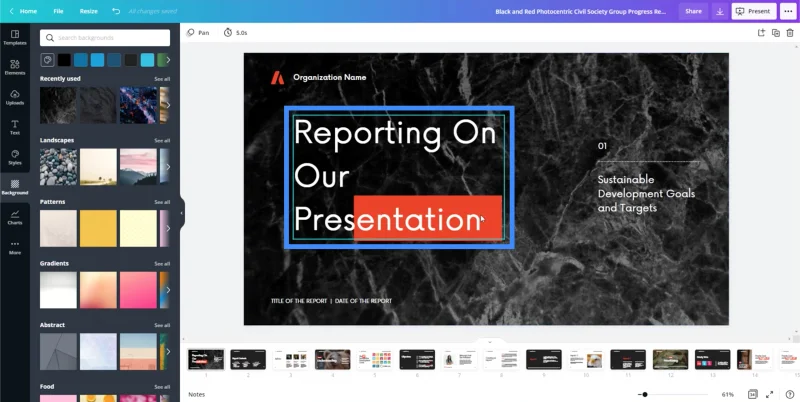Collapse the page filmstrip with chevron

(490, 342)
